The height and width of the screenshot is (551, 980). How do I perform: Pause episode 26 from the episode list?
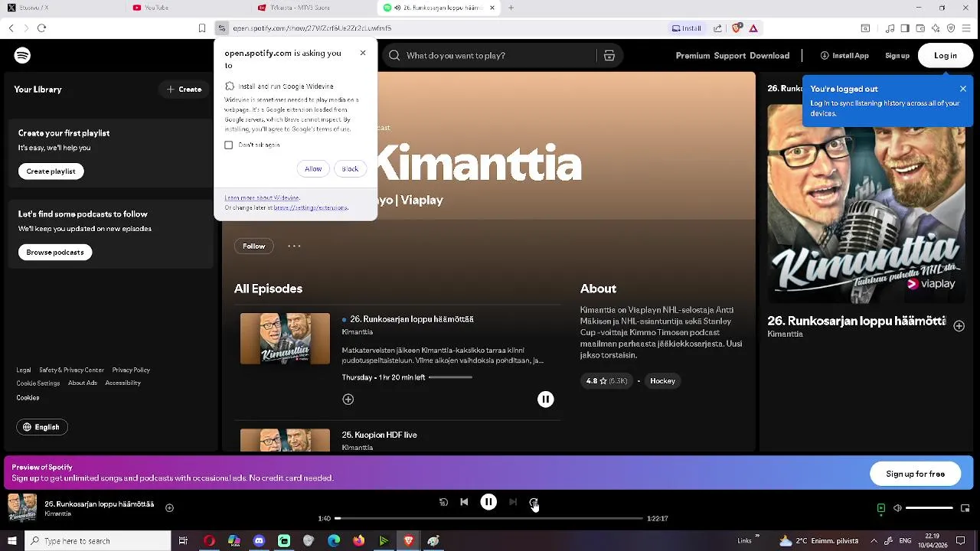545,399
